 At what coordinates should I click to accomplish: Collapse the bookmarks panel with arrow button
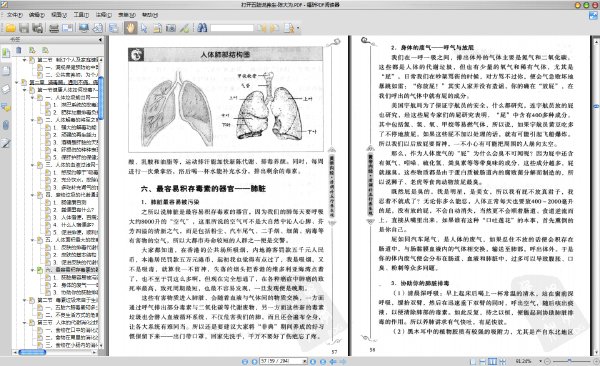100,39
